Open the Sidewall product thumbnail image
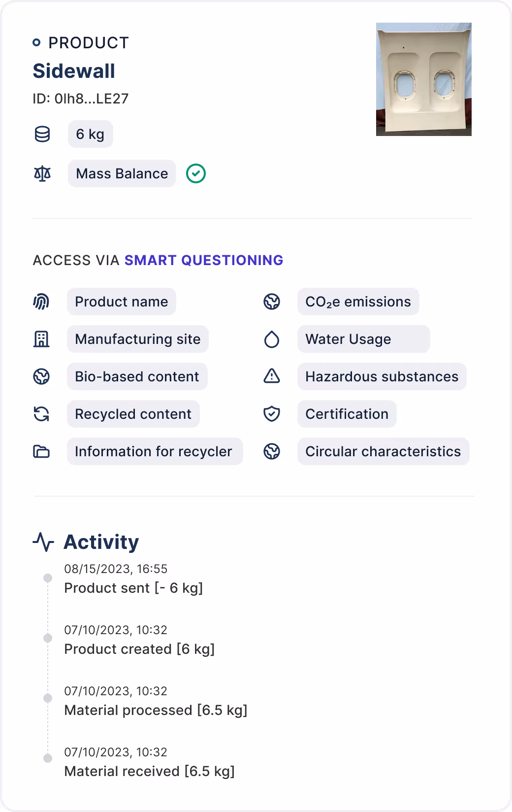Image resolution: width=512 pixels, height=812 pixels. [x=424, y=79]
